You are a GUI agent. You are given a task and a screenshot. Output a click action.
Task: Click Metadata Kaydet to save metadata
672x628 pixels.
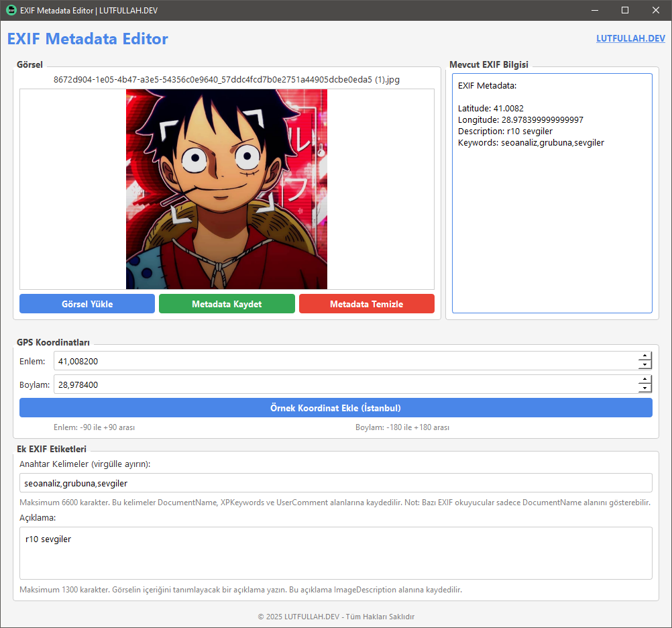[x=227, y=303]
